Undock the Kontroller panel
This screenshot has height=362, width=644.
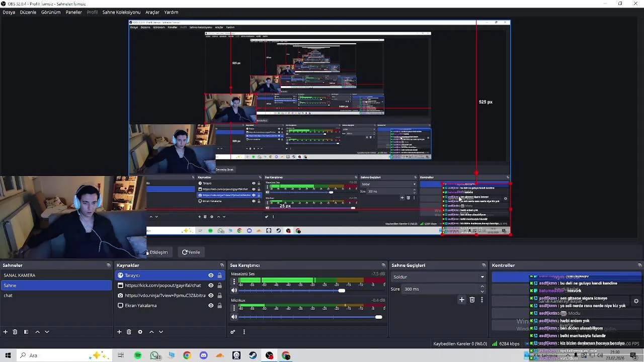coord(639,265)
